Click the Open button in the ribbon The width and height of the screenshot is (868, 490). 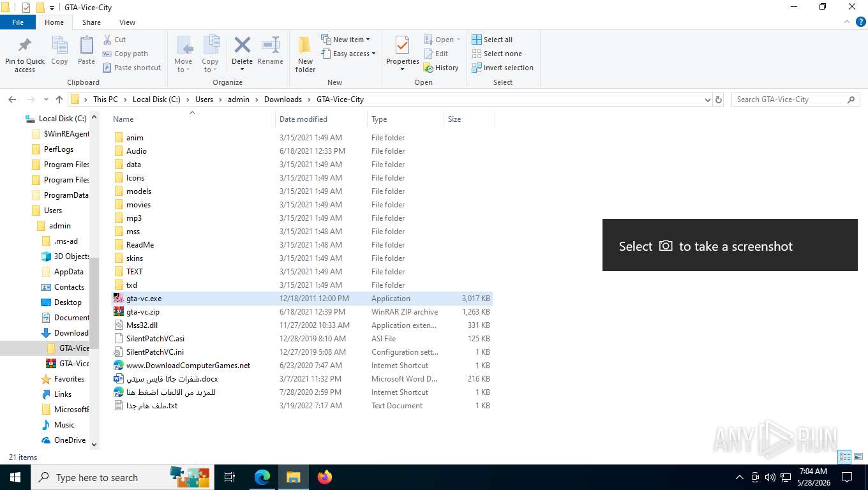(442, 40)
